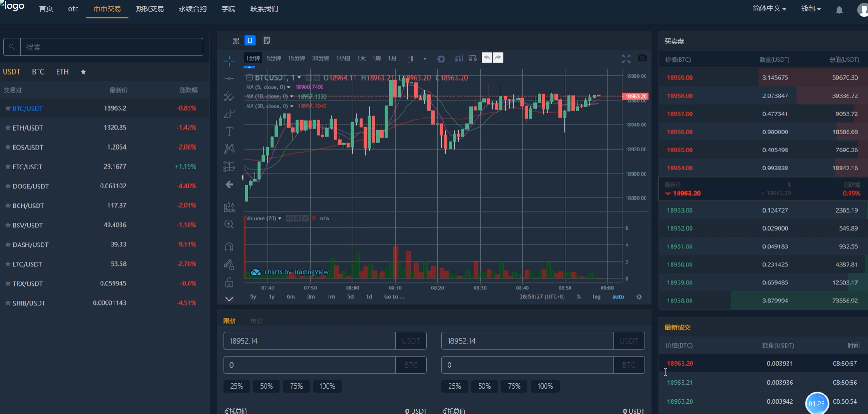Click the 搜索 search input field

[111, 47]
